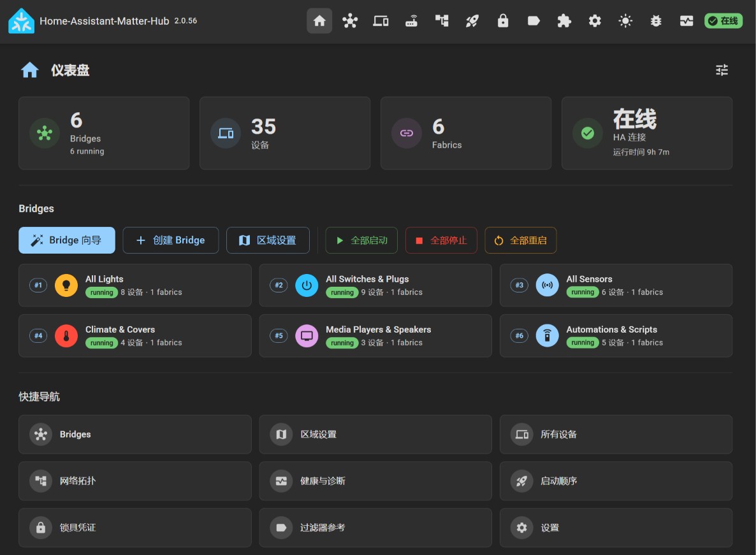The width and height of the screenshot is (756, 555).
Task: Click the #1 priority badge on All Lights
Action: pos(38,285)
